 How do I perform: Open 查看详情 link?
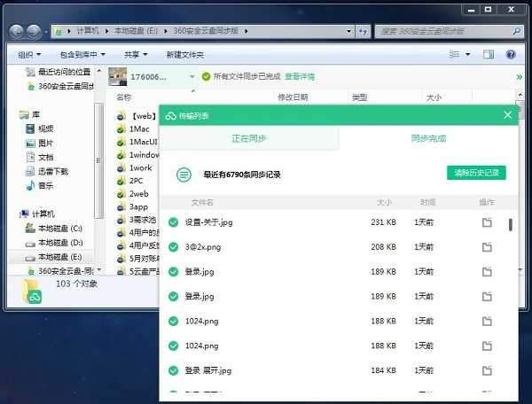300,76
